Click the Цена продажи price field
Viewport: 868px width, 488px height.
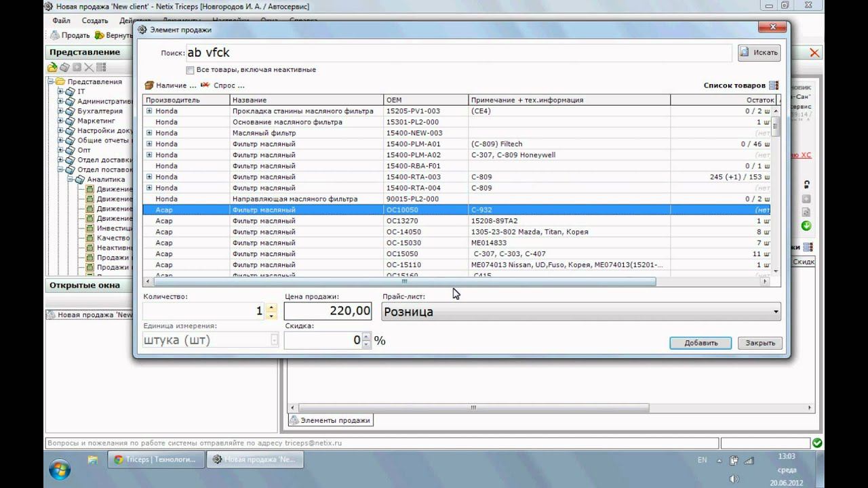tap(328, 311)
